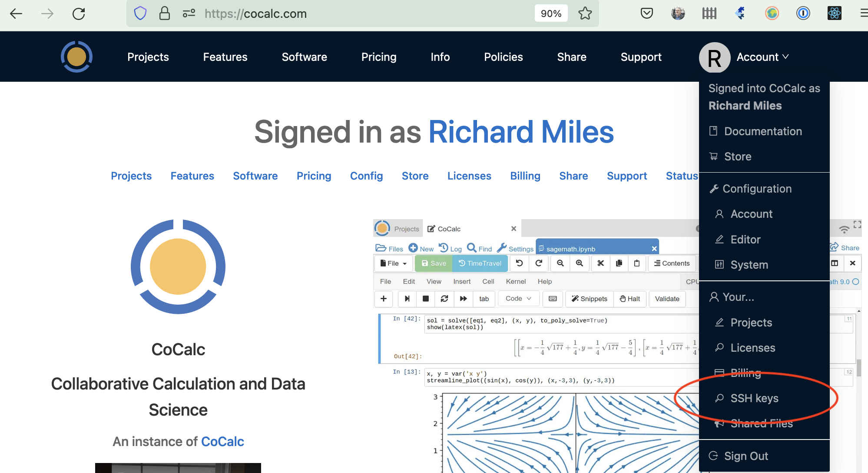Image resolution: width=868 pixels, height=473 pixels.
Task: Select Sign Out in account menu
Action: [746, 456]
